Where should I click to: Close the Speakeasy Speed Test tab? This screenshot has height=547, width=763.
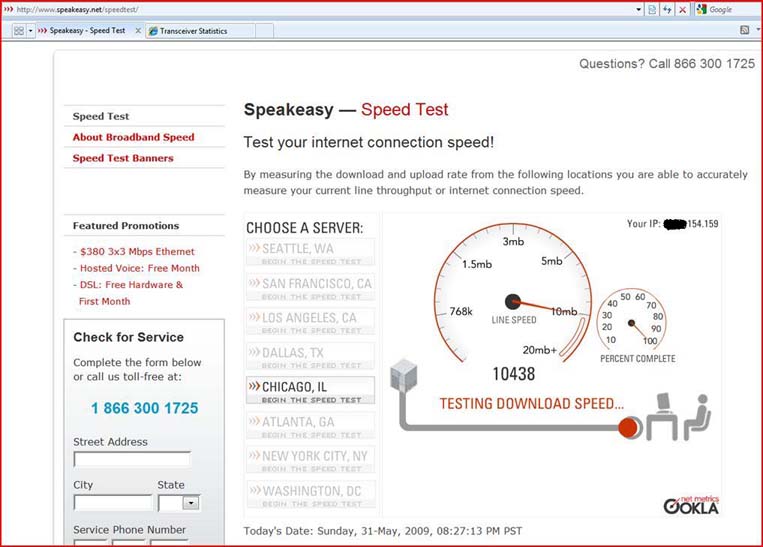click(138, 31)
